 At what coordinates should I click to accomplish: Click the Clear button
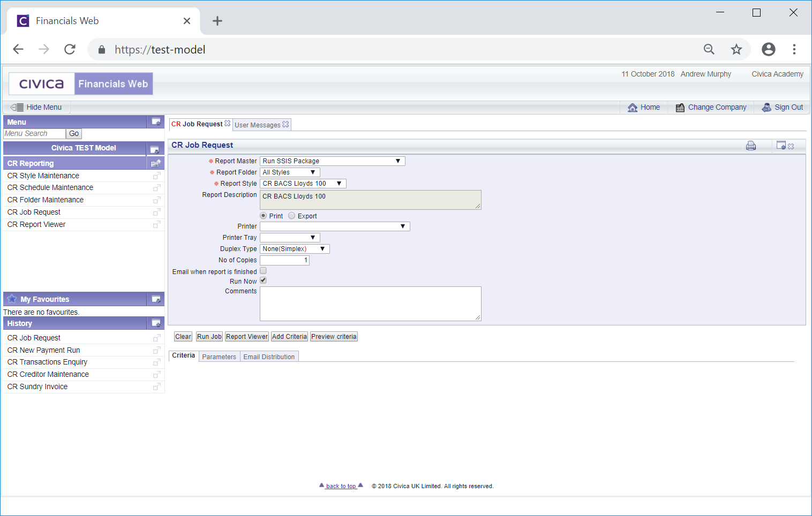pyautogui.click(x=183, y=337)
